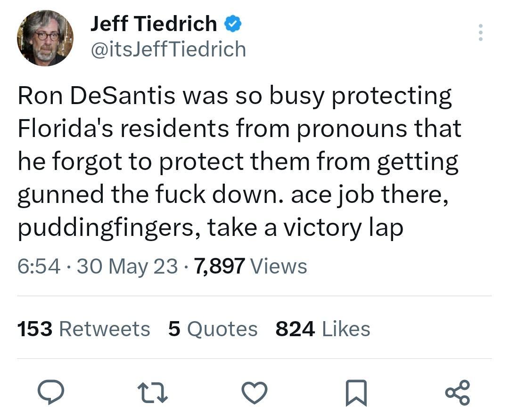Select the @itsJeffTiedrich handle

click(x=167, y=49)
